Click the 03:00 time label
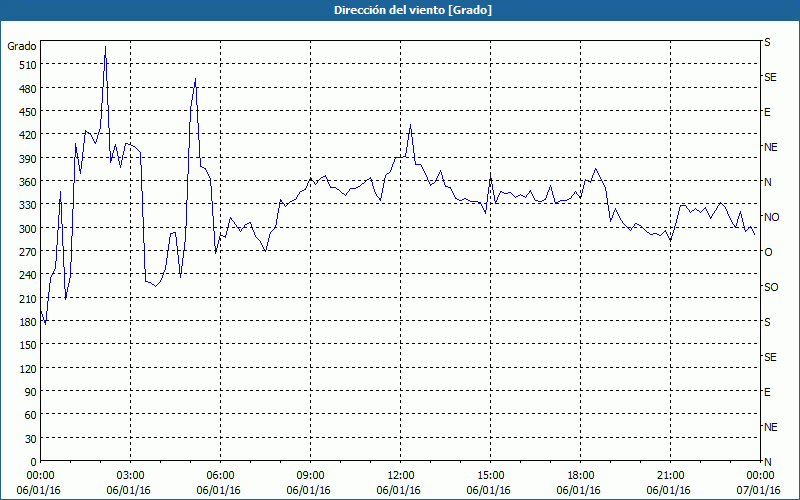800x500 pixels. coord(131,476)
